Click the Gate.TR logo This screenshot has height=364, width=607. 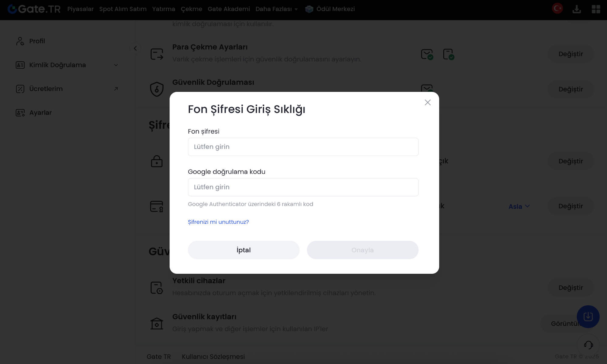pyautogui.click(x=34, y=9)
